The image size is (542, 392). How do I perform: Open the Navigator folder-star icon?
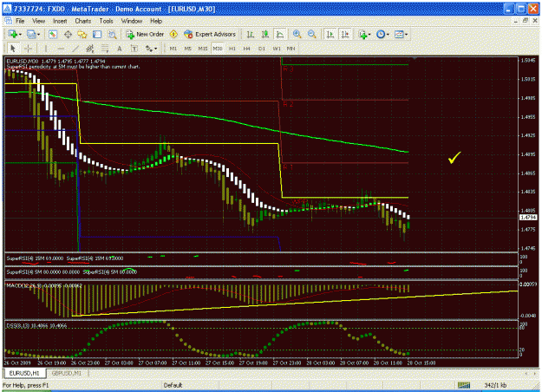point(82,34)
